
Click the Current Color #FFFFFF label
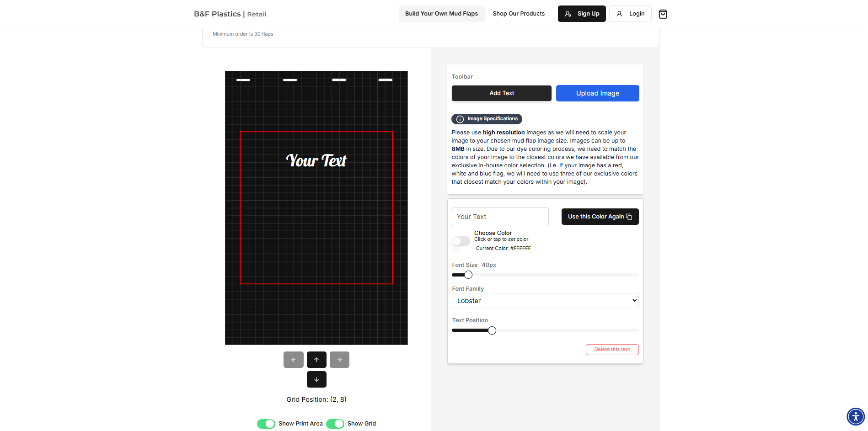point(504,249)
